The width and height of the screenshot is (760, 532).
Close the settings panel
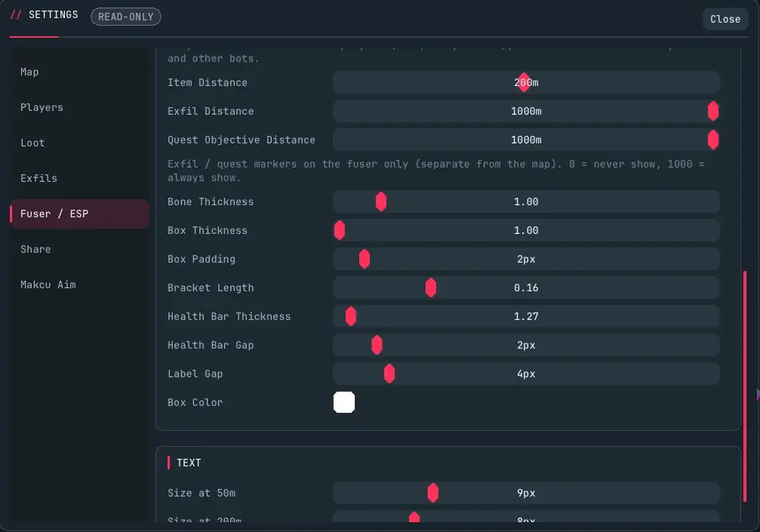[725, 19]
